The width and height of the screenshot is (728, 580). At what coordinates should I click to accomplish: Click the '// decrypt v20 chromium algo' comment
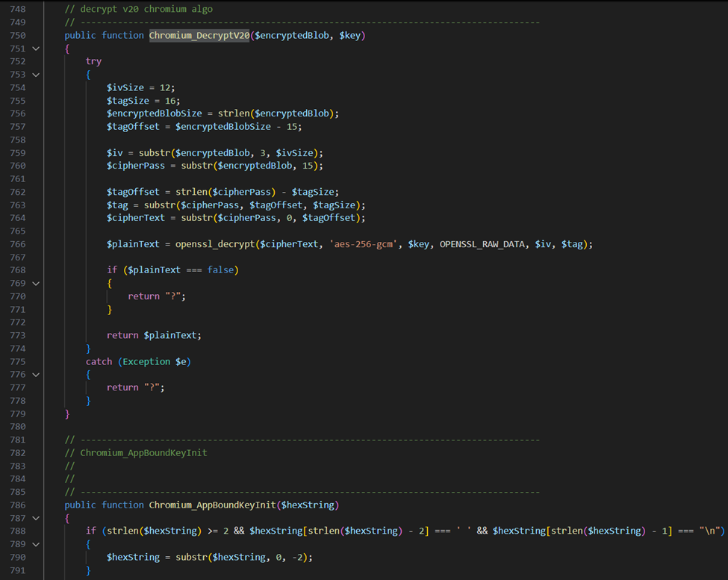pos(139,9)
